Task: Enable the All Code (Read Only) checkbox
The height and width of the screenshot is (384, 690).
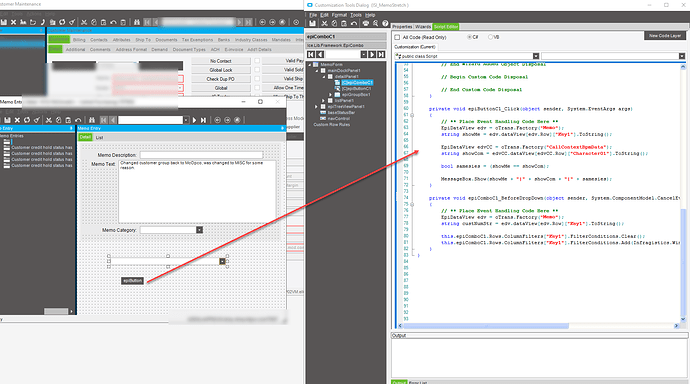Action: point(397,37)
